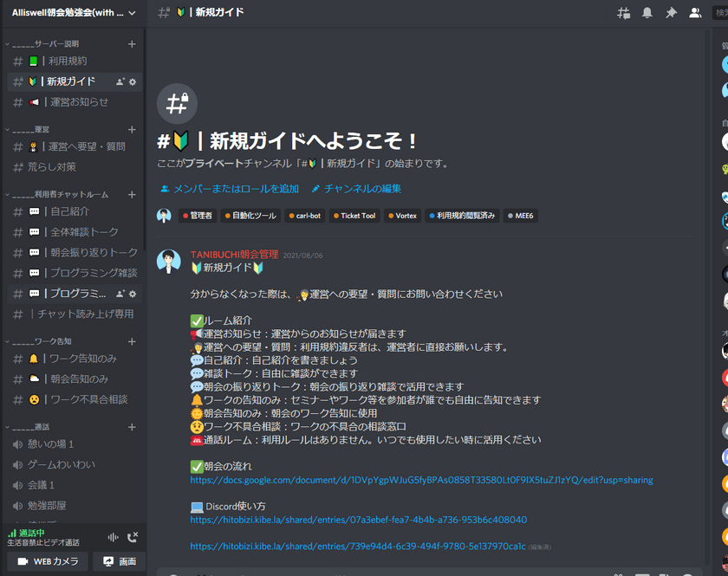This screenshot has height=576, width=728.
Task: Click the notifications bell icon
Action: click(647, 12)
